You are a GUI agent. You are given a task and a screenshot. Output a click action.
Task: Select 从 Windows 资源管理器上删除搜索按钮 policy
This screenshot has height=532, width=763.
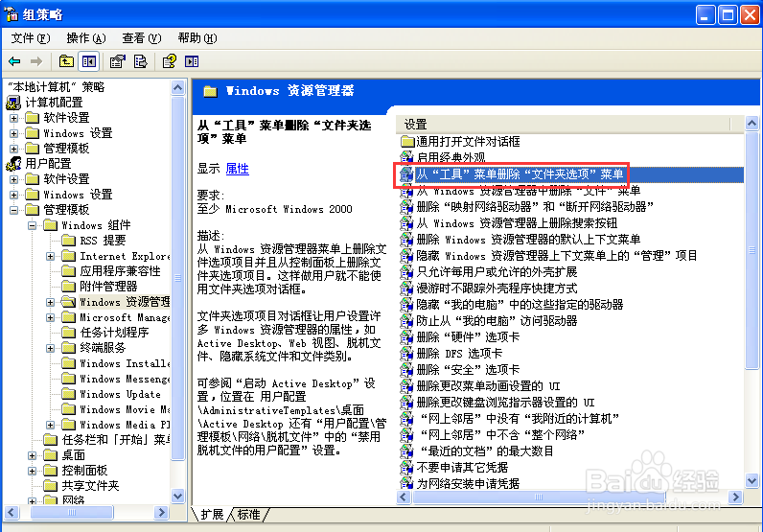tap(517, 223)
